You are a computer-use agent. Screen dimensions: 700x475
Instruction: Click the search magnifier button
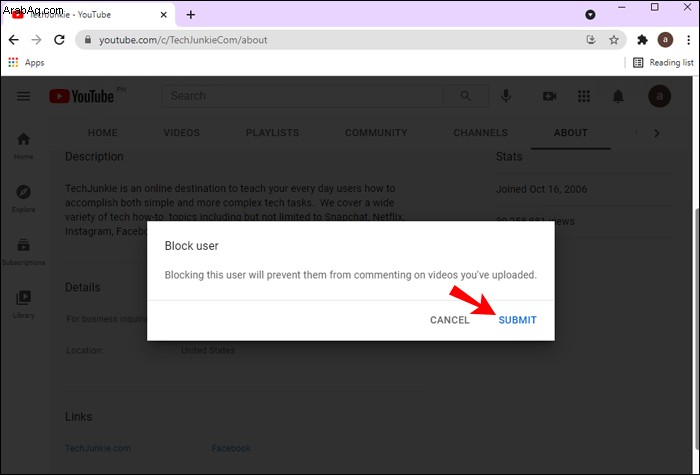[465, 96]
